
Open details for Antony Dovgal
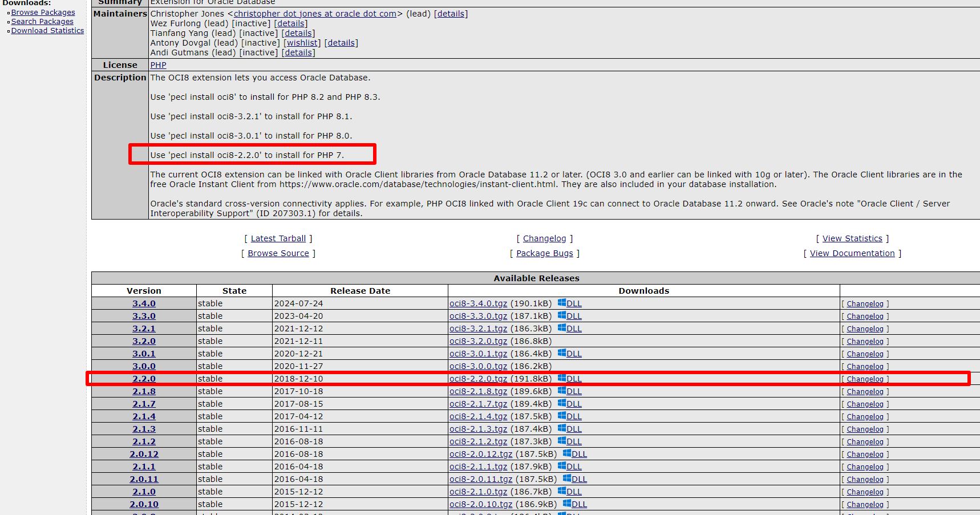(x=341, y=43)
